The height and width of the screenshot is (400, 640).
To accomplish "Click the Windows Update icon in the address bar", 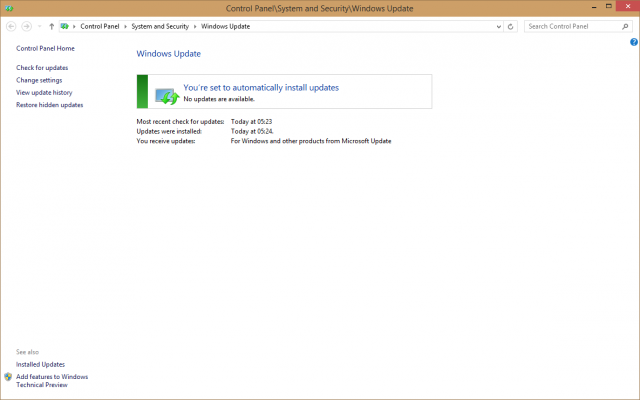I will (x=64, y=26).
